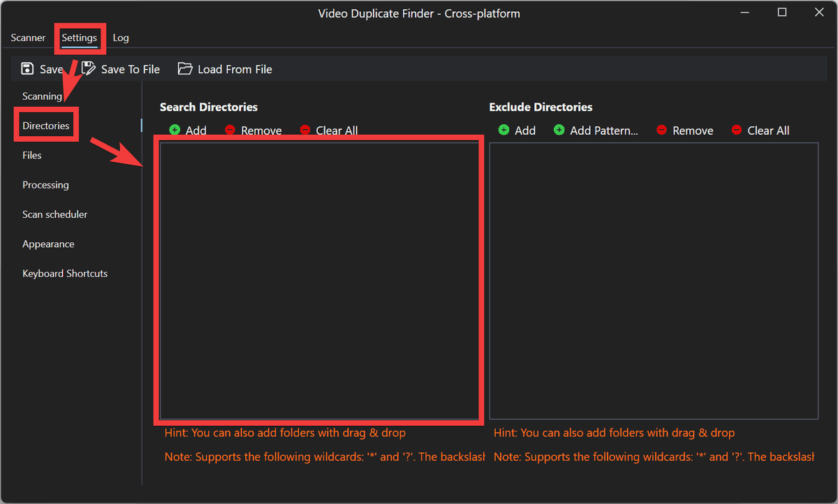838x504 pixels.
Task: Click green plus Add icon under Search Directories
Action: (x=175, y=130)
